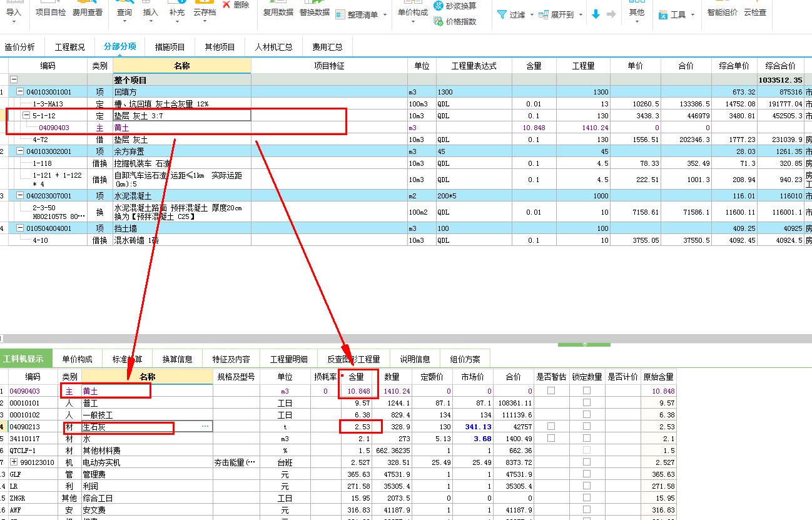This screenshot has height=520, width=812.
Task: Open 费用查看 fee viewer
Action: (88, 12)
